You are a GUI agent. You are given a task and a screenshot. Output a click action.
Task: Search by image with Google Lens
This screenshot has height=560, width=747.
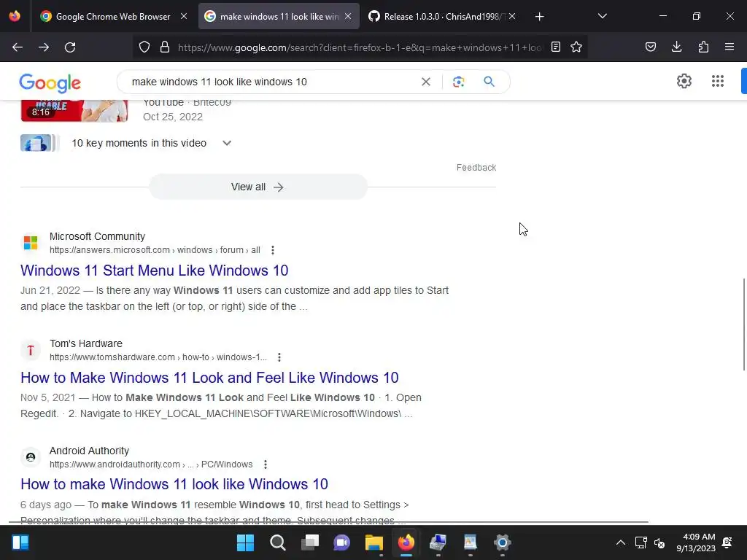click(x=458, y=82)
